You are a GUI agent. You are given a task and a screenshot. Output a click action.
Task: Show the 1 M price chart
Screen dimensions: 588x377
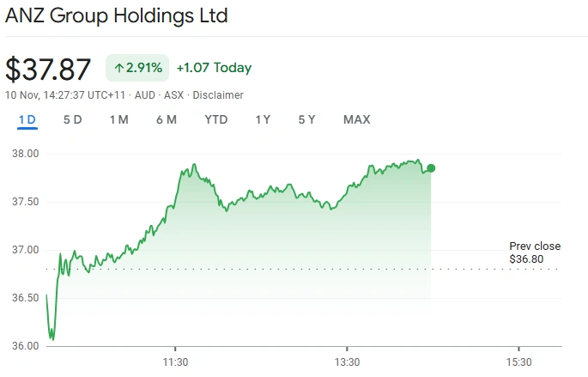(118, 119)
